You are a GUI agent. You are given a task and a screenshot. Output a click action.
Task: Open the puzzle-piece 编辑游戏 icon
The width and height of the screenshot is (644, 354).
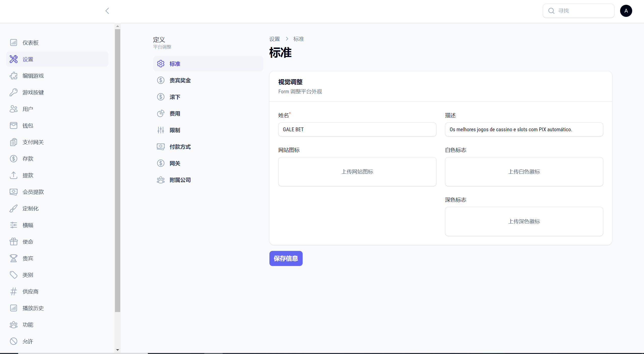click(x=14, y=76)
